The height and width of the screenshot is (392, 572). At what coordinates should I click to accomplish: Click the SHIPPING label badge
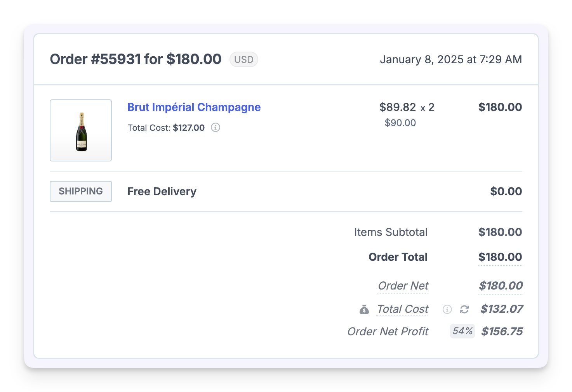[81, 191]
